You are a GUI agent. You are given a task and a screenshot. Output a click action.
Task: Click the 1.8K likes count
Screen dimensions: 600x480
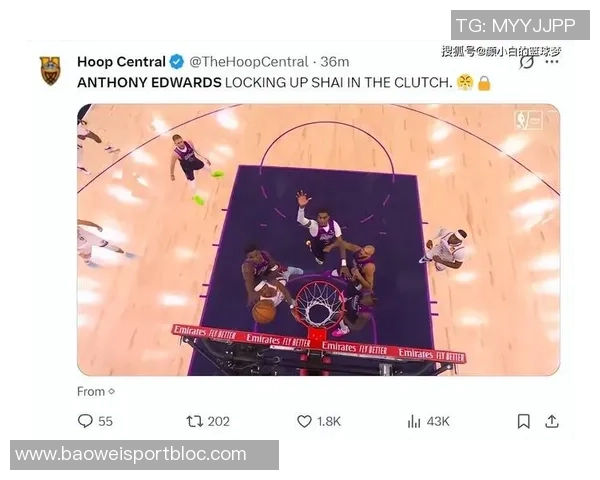[x=328, y=421]
